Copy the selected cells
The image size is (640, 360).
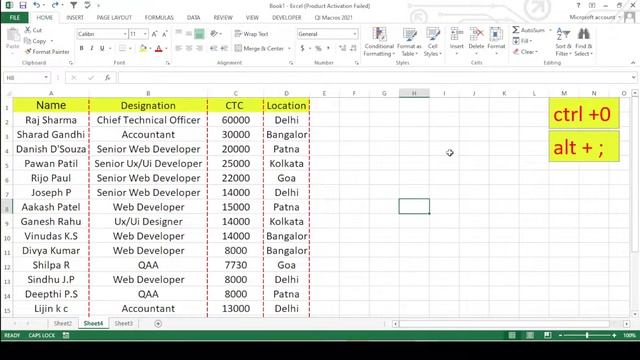pos(36,41)
